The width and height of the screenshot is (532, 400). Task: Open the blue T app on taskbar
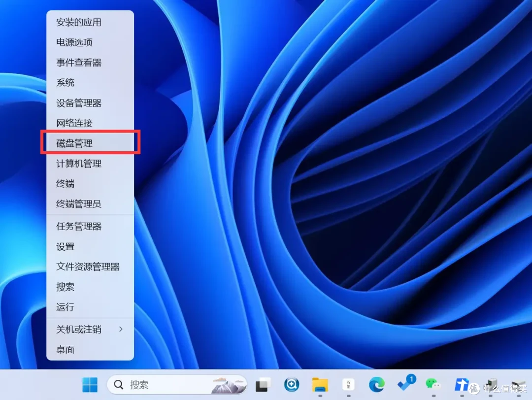[462, 385]
